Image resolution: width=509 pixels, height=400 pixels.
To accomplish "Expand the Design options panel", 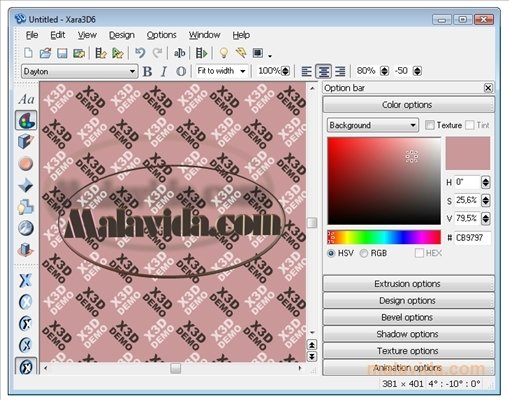I will [408, 301].
